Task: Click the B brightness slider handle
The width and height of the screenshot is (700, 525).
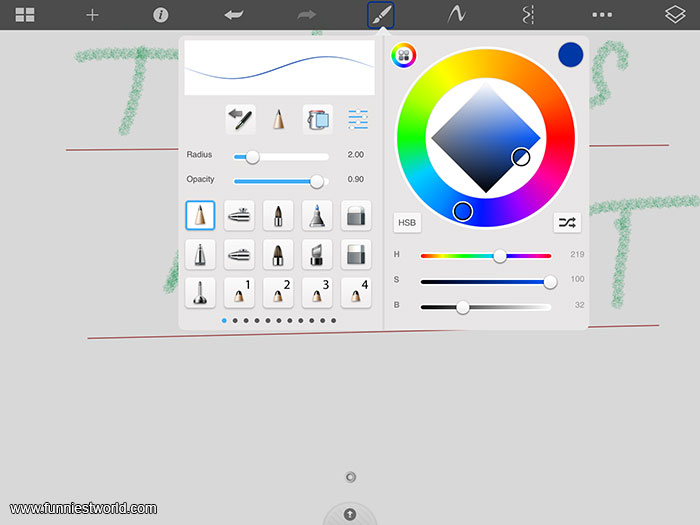Action: click(462, 307)
